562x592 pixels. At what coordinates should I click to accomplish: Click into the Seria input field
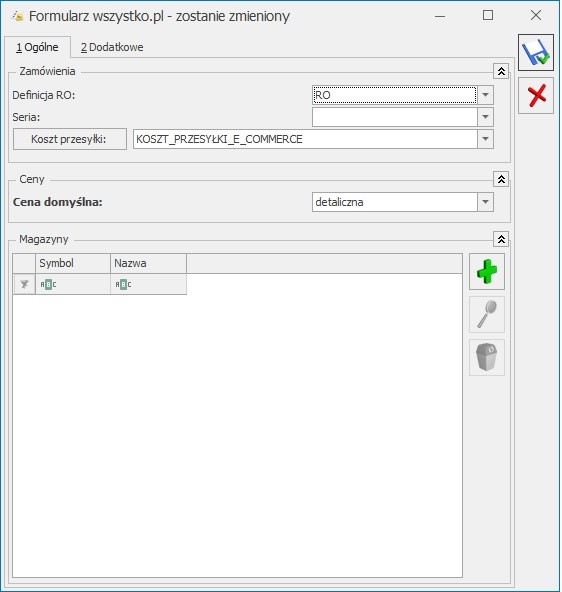(395, 117)
